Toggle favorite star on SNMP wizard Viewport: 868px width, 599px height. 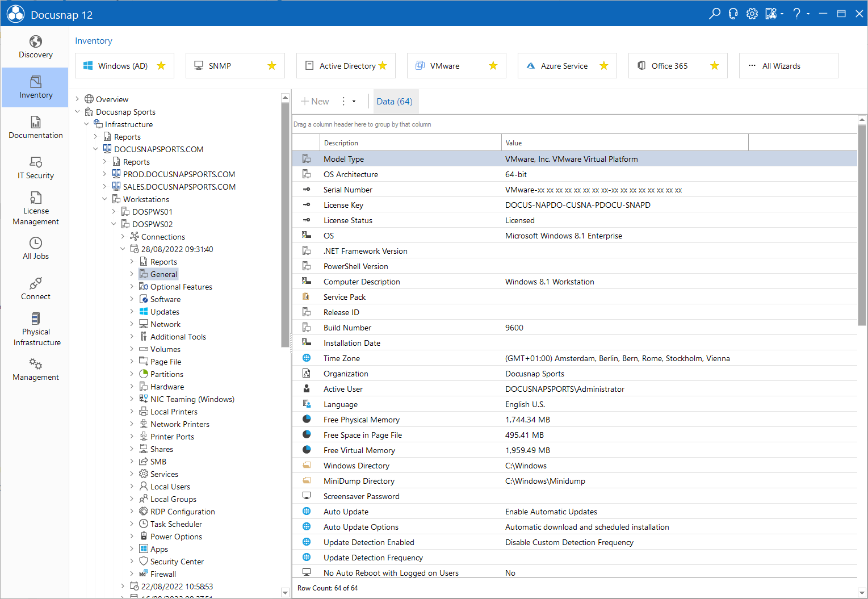272,66
